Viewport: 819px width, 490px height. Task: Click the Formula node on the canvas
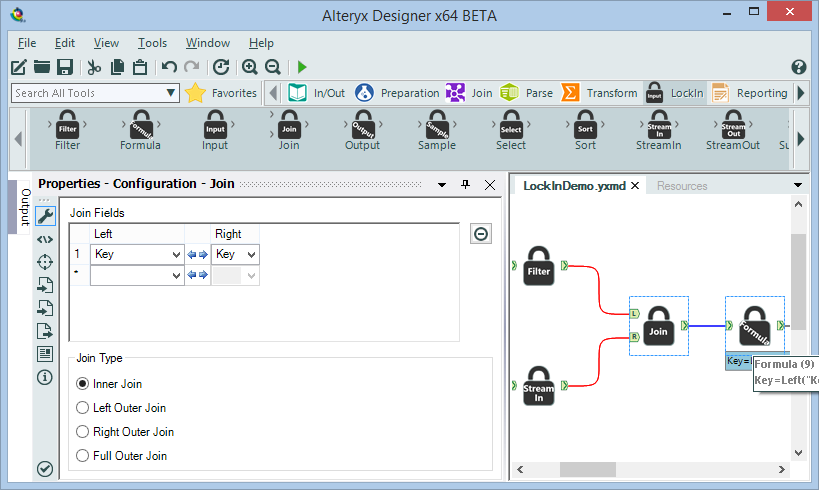[754, 326]
